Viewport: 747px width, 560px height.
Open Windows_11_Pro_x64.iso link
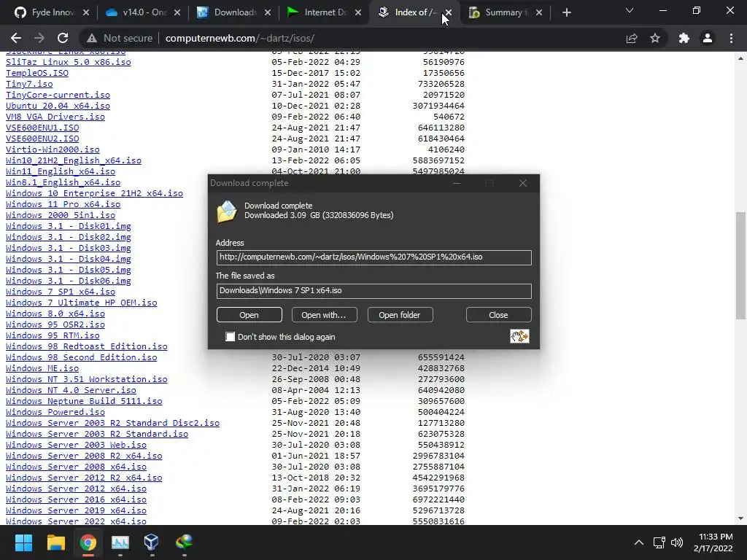[63, 204]
